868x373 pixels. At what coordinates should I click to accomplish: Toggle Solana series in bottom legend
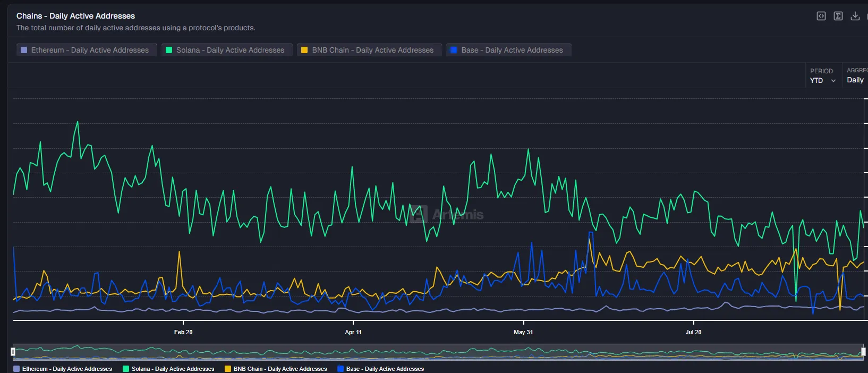coord(168,369)
